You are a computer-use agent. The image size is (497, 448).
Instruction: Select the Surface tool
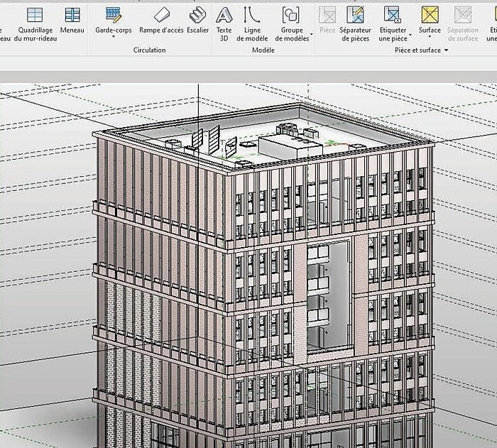(430, 20)
